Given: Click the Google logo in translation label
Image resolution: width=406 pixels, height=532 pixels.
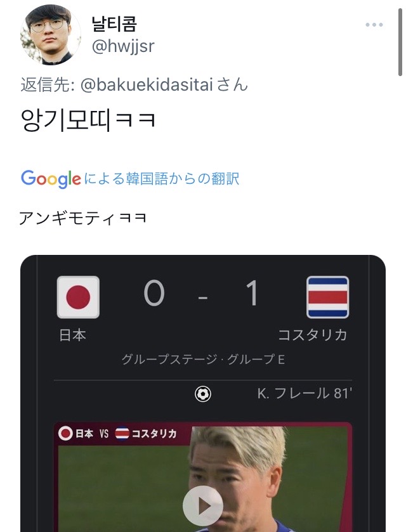Looking at the screenshot, I should point(51,179).
